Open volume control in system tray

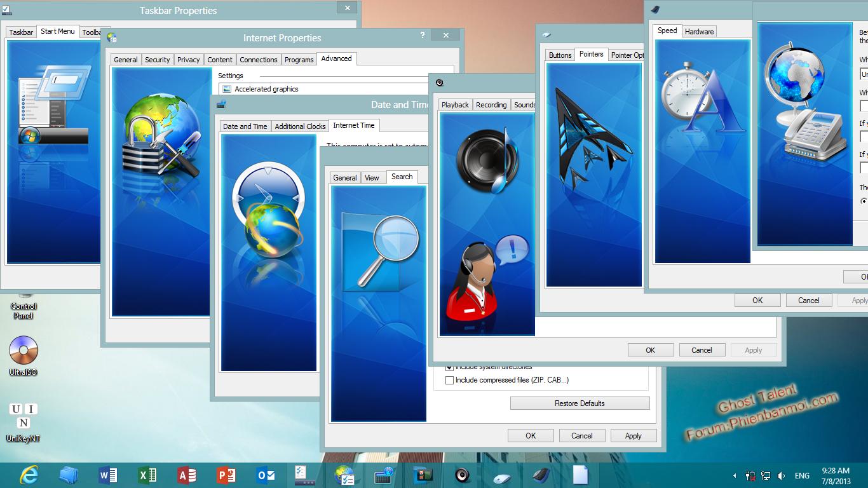tap(781, 475)
